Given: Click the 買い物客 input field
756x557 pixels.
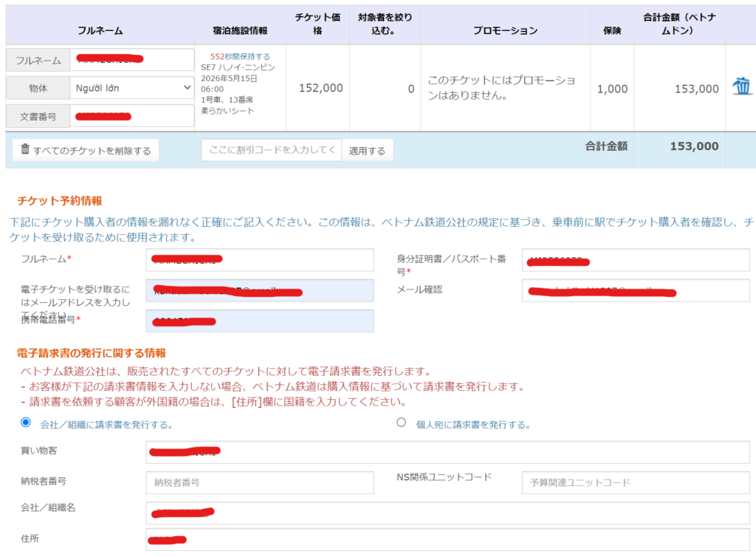Looking at the screenshot, I should (447, 452).
